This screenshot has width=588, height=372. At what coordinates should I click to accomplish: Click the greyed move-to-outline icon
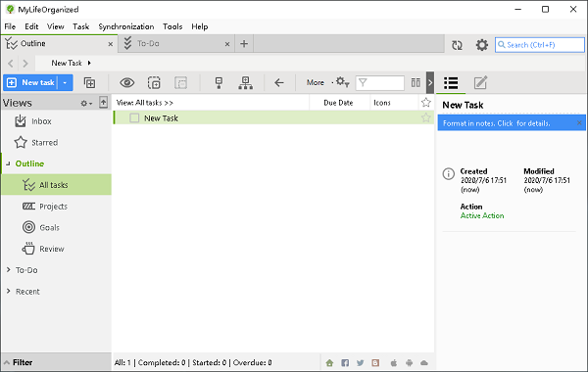(180, 83)
